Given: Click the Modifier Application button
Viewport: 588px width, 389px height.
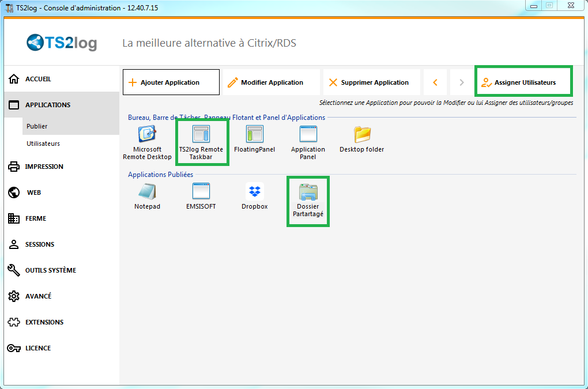Looking at the screenshot, I should 272,82.
